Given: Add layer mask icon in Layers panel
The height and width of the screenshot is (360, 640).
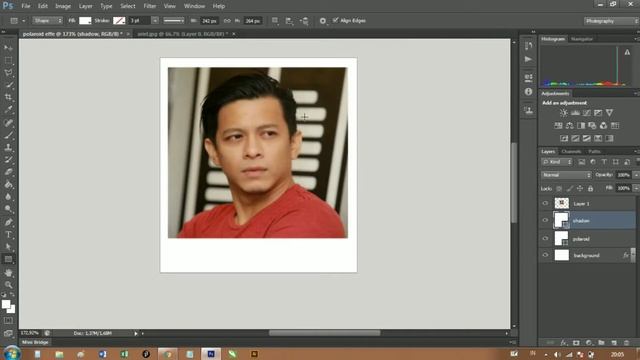Looking at the screenshot, I should tap(576, 343).
